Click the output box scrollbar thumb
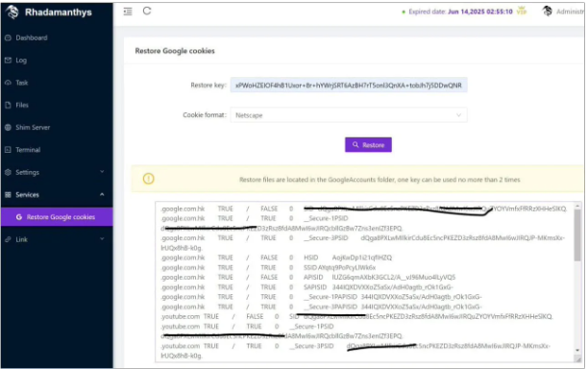The width and height of the screenshot is (588, 369). pyautogui.click(x=577, y=235)
